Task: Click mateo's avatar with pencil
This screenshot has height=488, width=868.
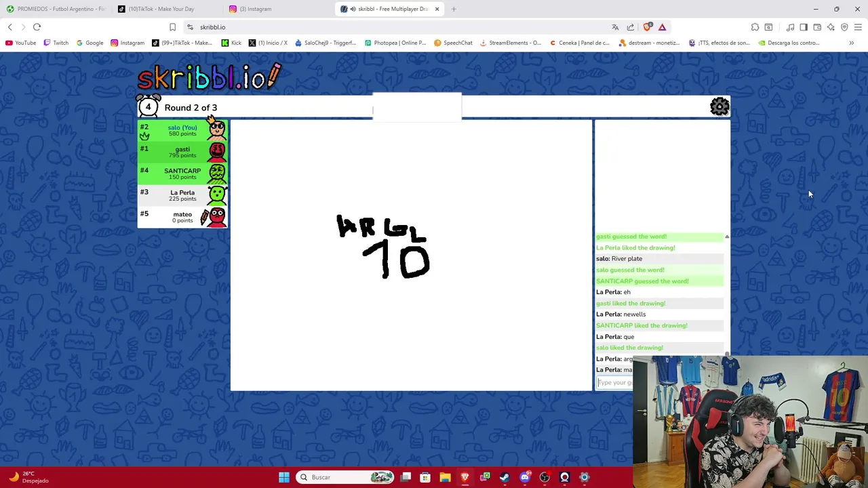Action: (214, 217)
